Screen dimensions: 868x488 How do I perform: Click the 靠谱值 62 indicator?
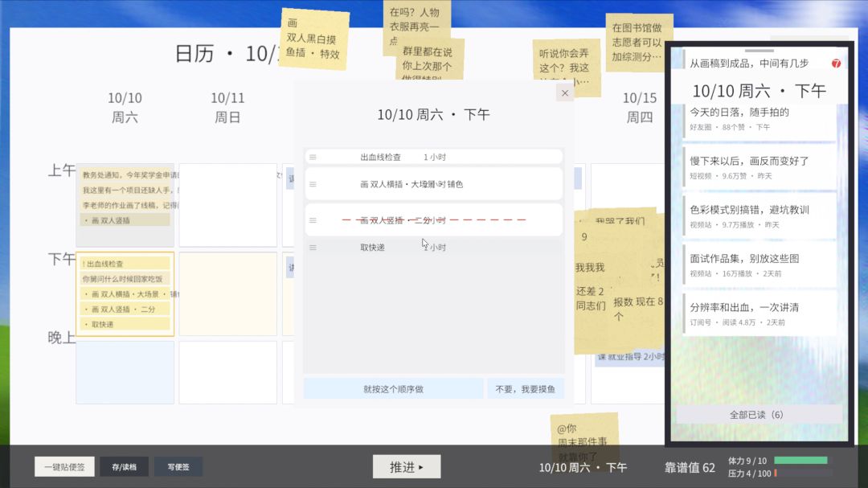690,468
